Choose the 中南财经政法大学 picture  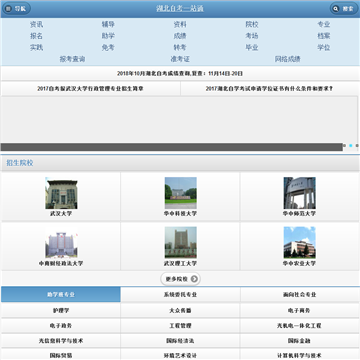coord(61,242)
